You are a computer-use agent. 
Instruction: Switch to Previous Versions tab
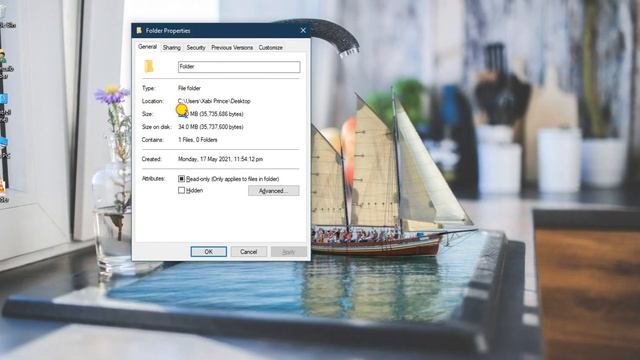coord(232,48)
